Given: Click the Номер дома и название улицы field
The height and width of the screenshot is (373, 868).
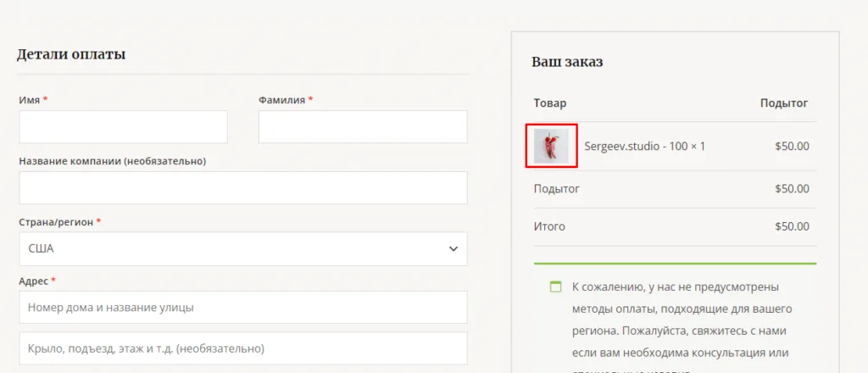Looking at the screenshot, I should 243,307.
